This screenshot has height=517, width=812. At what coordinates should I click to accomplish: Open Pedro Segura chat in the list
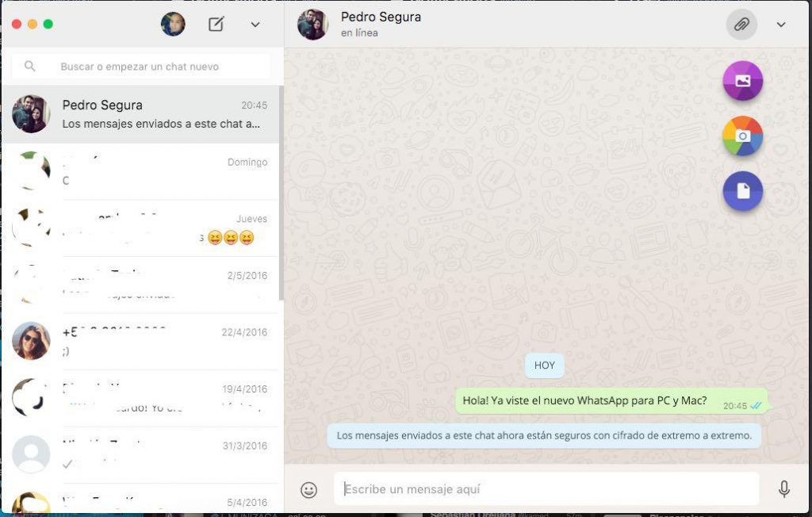(x=140, y=114)
